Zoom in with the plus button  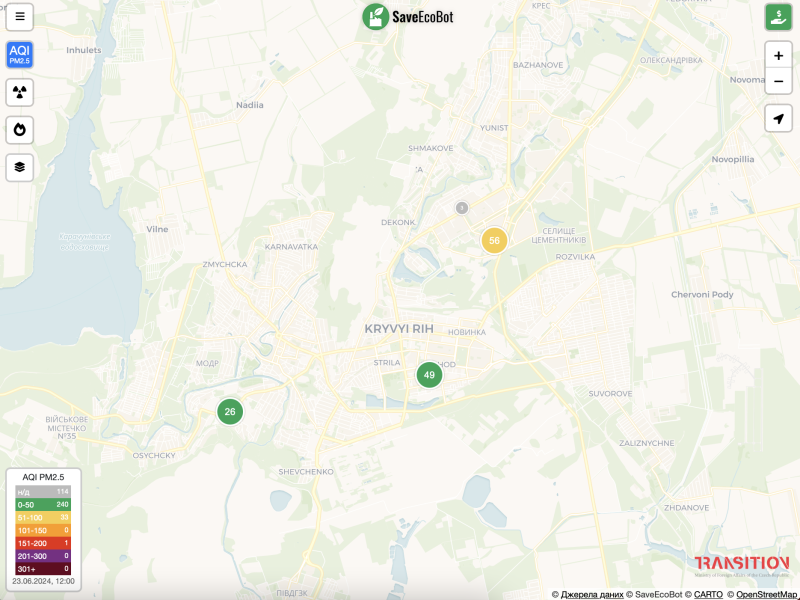pos(778,56)
